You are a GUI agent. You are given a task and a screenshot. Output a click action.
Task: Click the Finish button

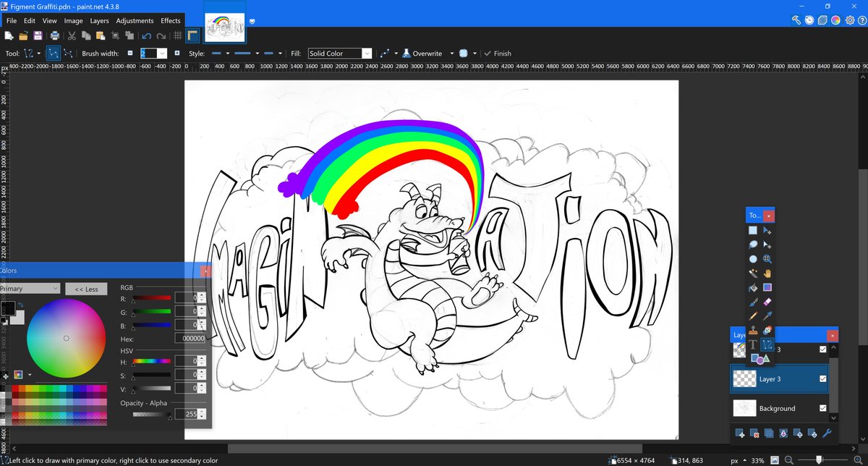coord(498,53)
